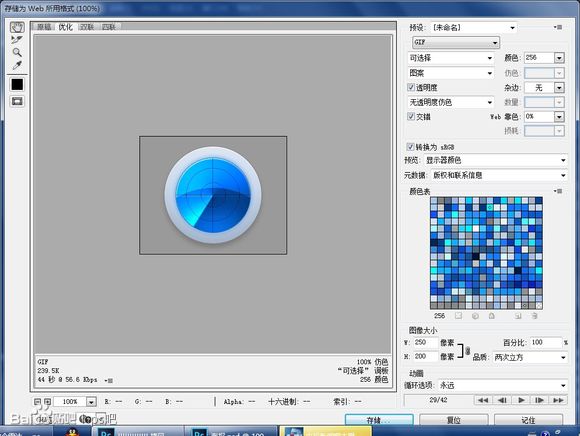Screen dimensions: 580x436
Task: Switch to first Photoshop taskbar window
Action: click(x=138, y=431)
